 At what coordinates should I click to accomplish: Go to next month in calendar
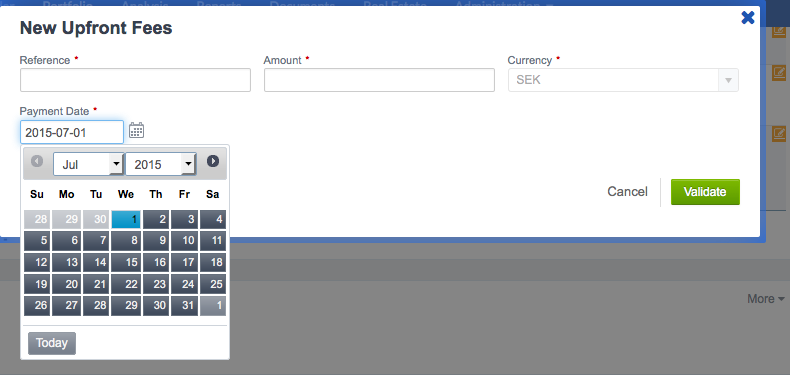213,161
